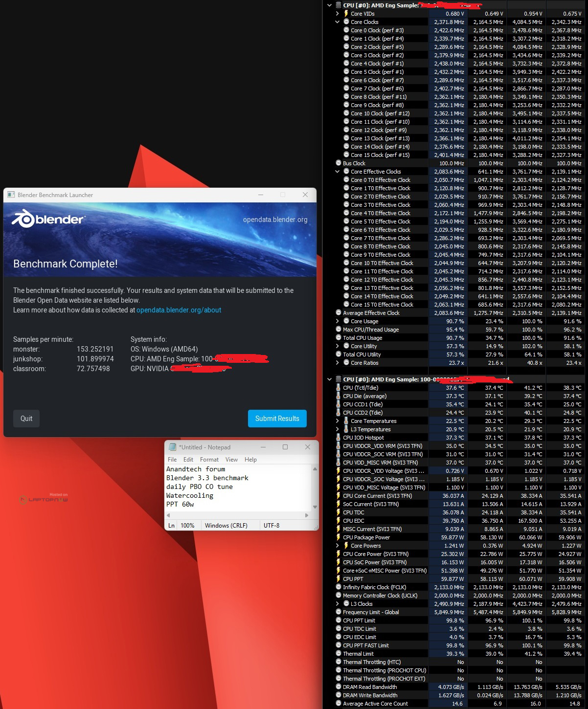Click Notepad's vertical scrollbar down arrow
This screenshot has height=709, width=588.
[x=315, y=507]
